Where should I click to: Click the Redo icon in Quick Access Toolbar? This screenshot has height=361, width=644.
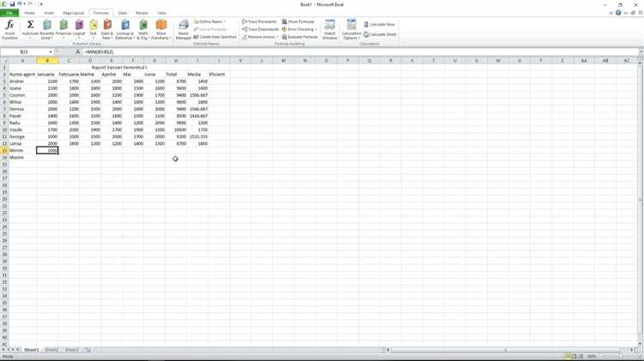click(x=30, y=4)
